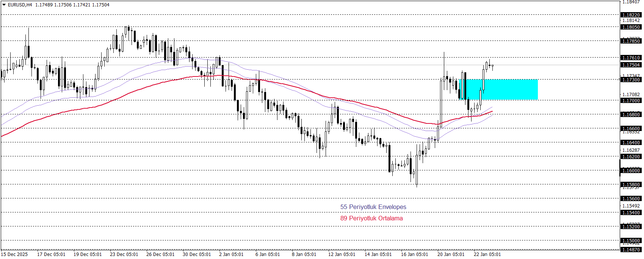This screenshot has width=644, height=259.
Task: Click the 1.18142 price scale value
Action: point(631,20)
